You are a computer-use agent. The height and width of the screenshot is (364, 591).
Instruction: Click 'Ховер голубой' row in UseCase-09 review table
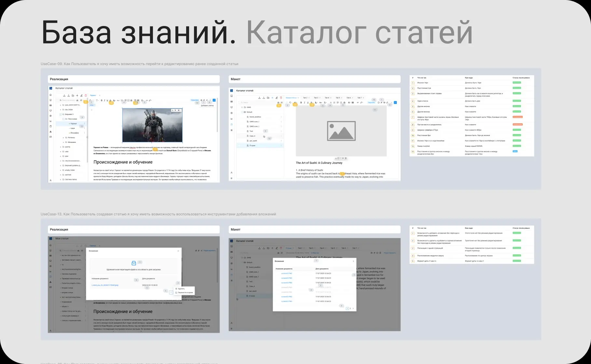tap(472, 146)
